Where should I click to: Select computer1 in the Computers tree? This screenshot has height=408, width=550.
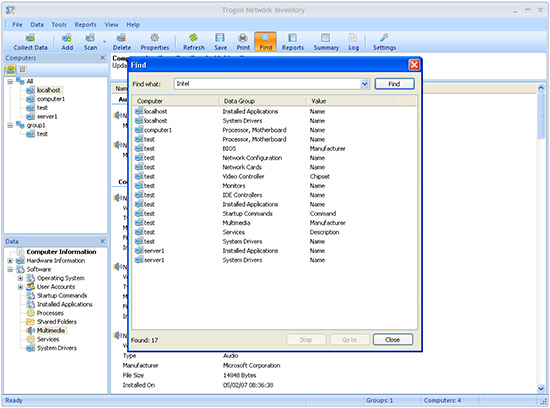click(51, 99)
